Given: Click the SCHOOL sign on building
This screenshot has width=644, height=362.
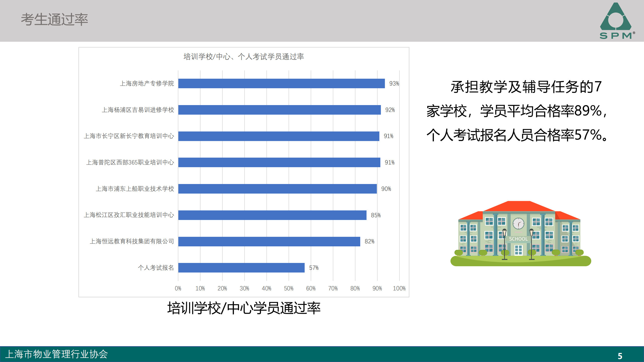Looking at the screenshot, I should [x=518, y=239].
